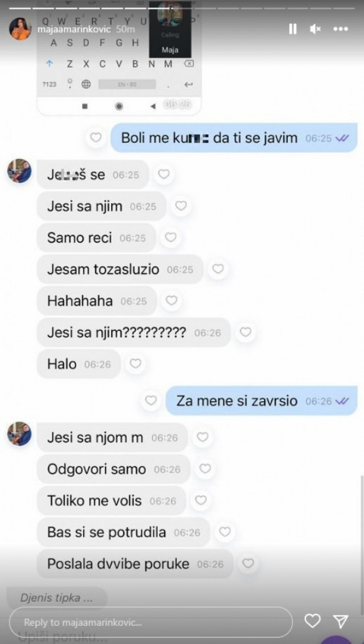Viewport: 364px width, 644px height.
Task: Select the globe language key
Action: [86, 84]
